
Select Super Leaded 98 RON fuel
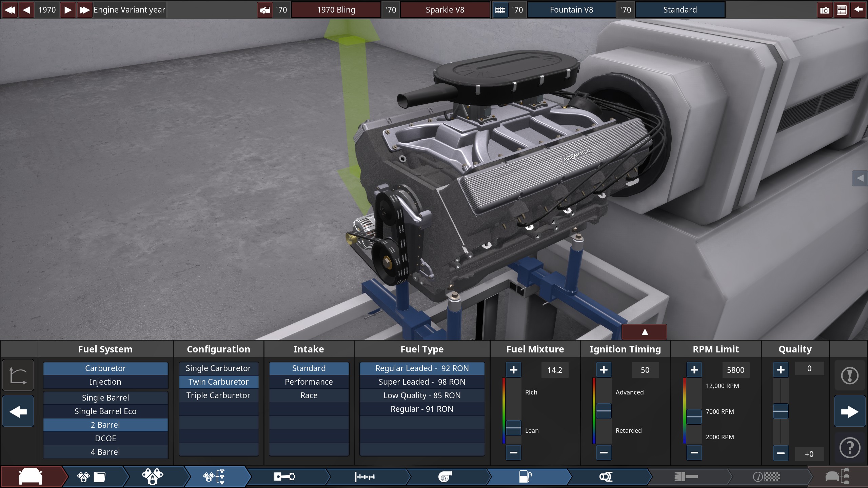(x=422, y=382)
